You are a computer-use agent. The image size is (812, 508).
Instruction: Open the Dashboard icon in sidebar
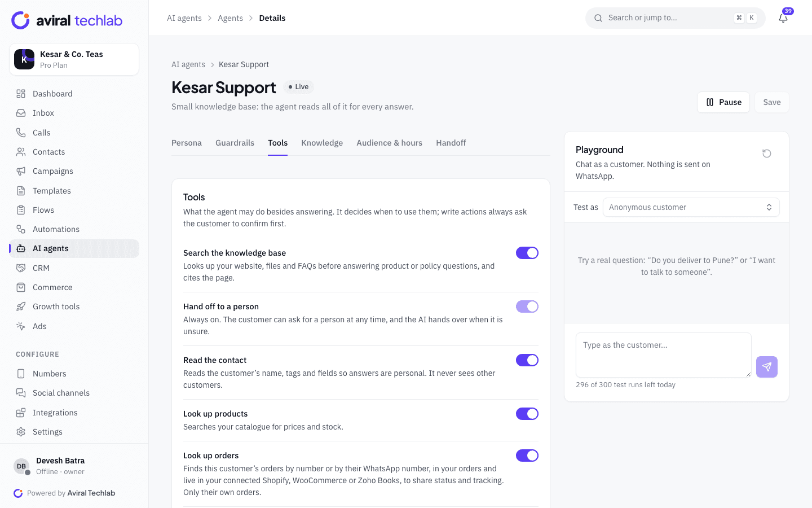pyautogui.click(x=21, y=94)
